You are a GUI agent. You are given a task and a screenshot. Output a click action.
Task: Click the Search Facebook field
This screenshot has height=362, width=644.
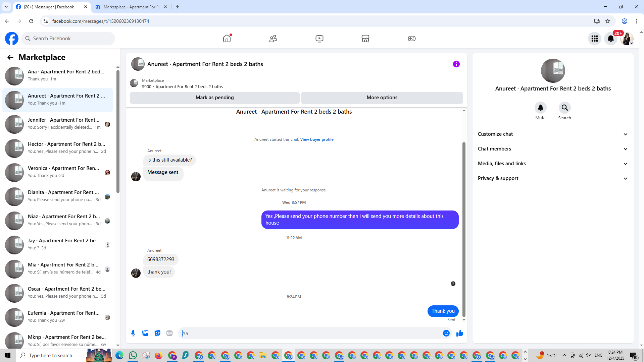pos(68,39)
